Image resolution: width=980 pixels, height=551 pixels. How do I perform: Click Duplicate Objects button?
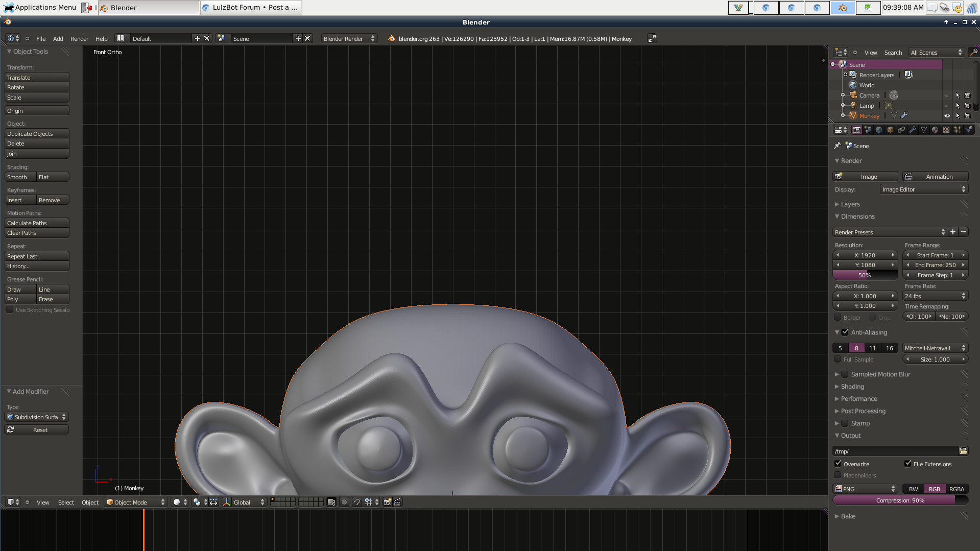(37, 133)
